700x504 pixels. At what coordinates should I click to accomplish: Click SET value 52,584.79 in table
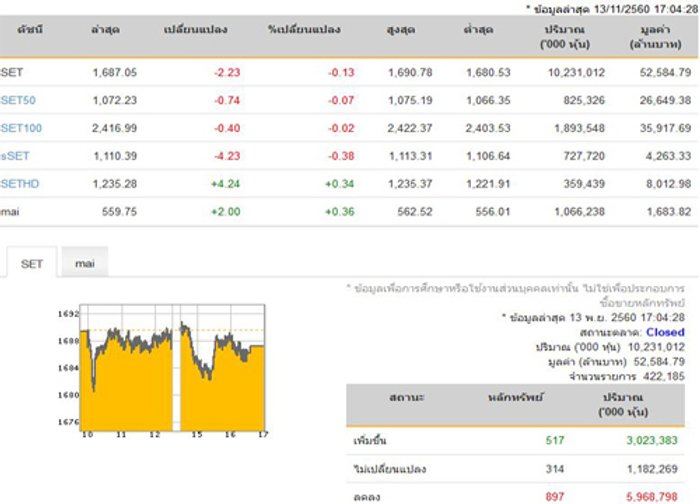click(x=665, y=72)
